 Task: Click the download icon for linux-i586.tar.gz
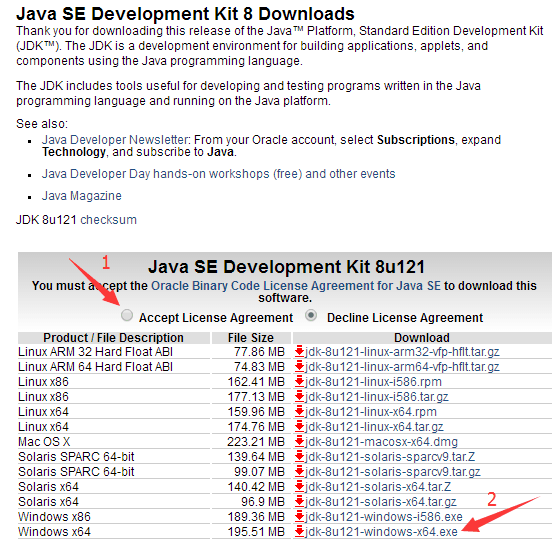click(x=299, y=396)
